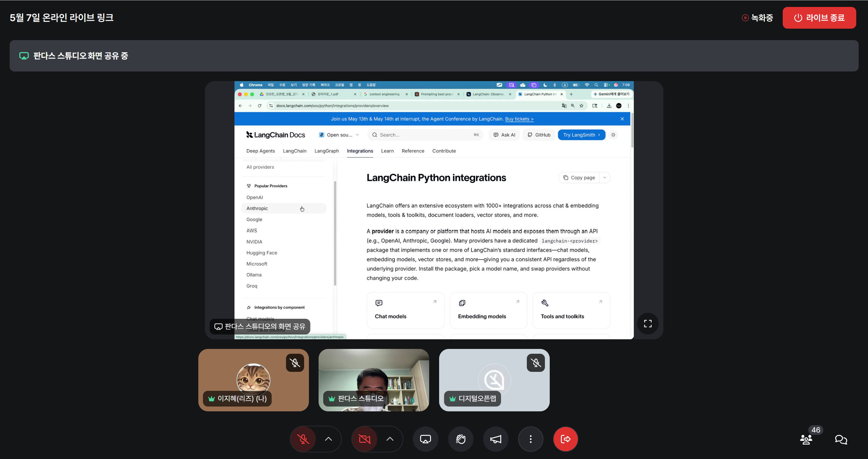
Task: Click the 라이브 종료 button
Action: (x=819, y=18)
